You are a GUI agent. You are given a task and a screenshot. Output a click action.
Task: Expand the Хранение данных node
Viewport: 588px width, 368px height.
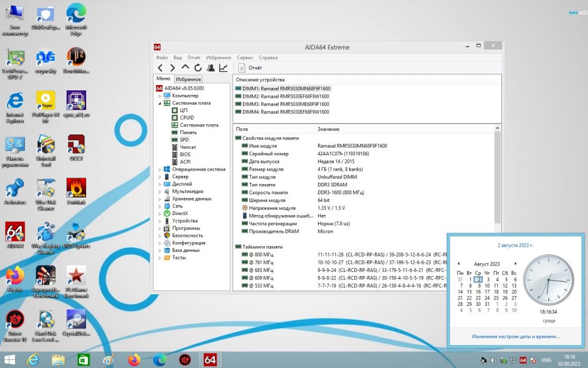(x=160, y=199)
